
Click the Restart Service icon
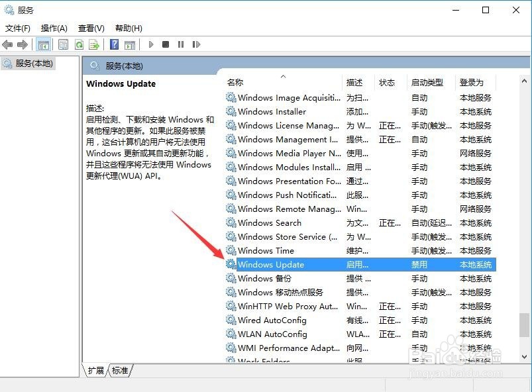pyautogui.click(x=196, y=44)
